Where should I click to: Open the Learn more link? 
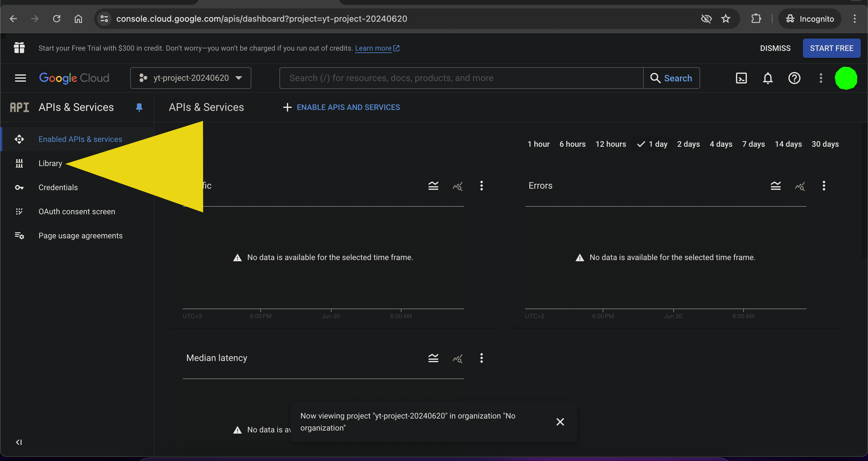(x=377, y=48)
